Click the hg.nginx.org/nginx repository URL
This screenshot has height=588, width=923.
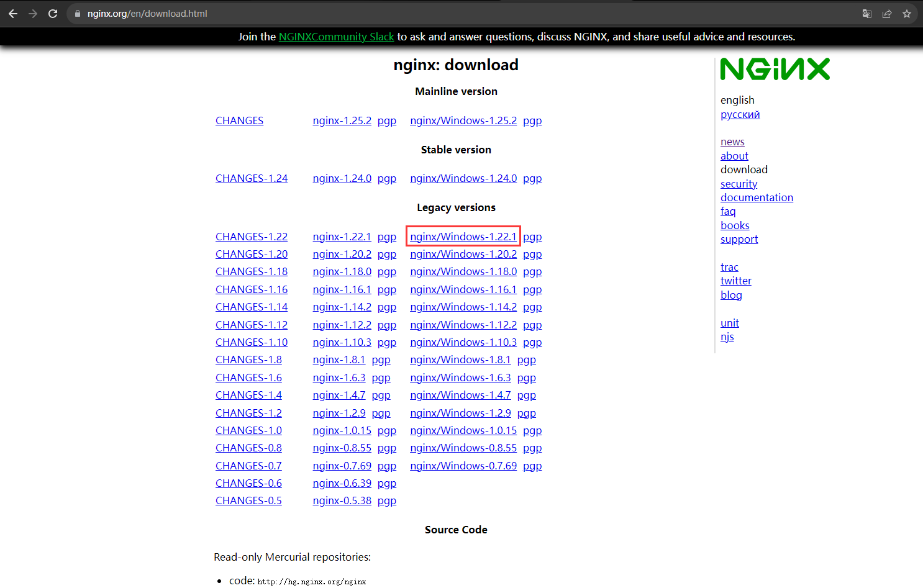312,582
